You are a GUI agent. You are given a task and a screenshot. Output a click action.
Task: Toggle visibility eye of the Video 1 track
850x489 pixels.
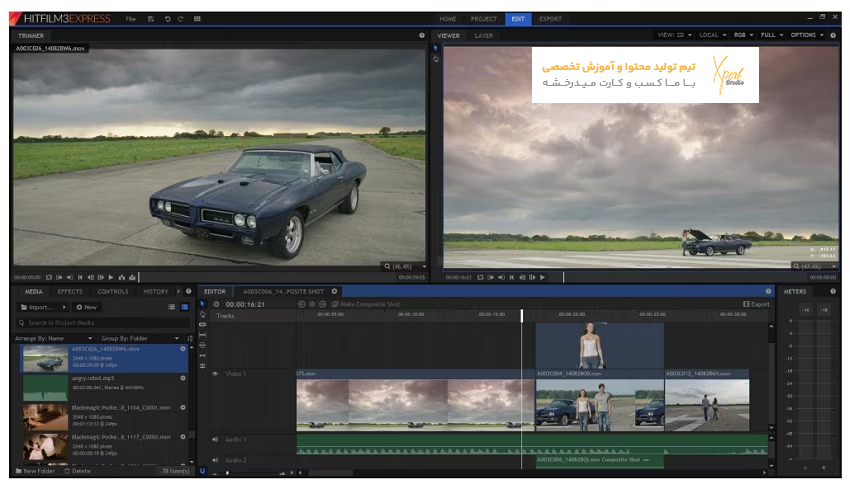(215, 374)
